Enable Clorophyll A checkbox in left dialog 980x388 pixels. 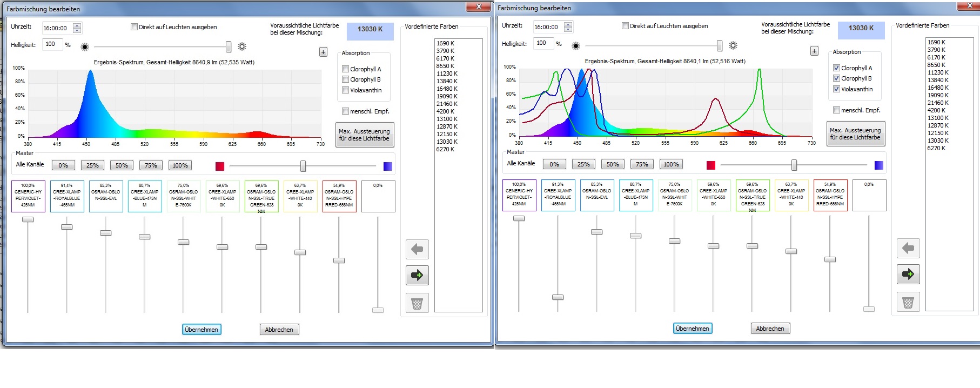tap(345, 69)
